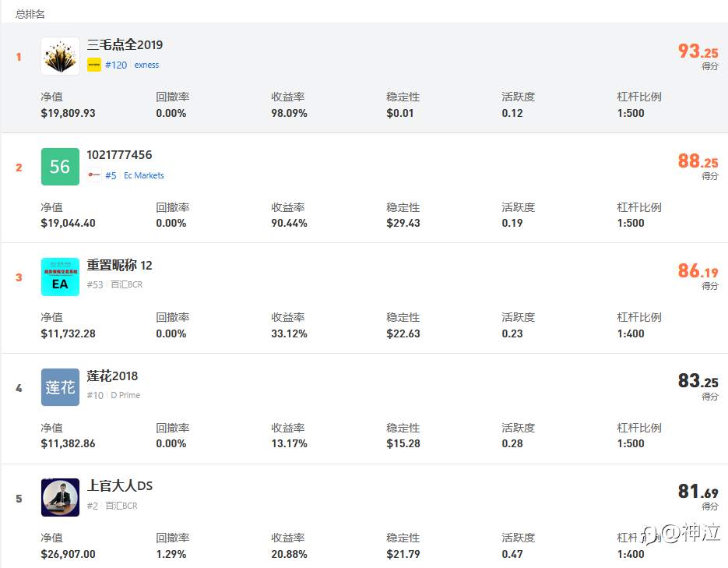Click account tag #10
Screen dimensions: 728x568
pos(95,395)
